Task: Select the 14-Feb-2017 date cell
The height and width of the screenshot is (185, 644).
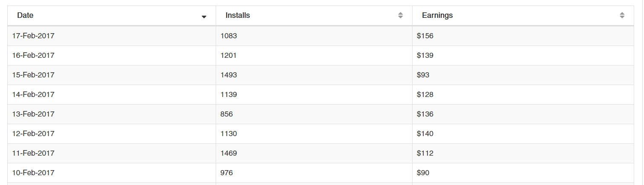Action: tap(112, 95)
